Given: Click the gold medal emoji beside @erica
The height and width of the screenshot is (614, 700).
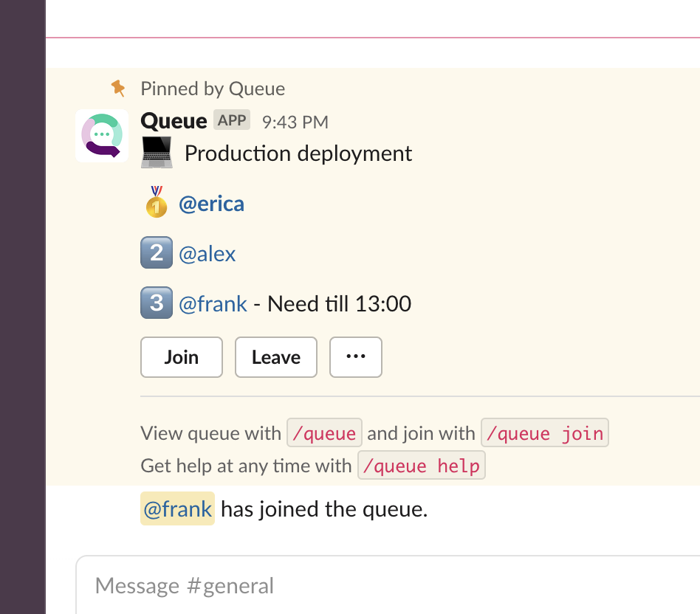Looking at the screenshot, I should [155, 203].
